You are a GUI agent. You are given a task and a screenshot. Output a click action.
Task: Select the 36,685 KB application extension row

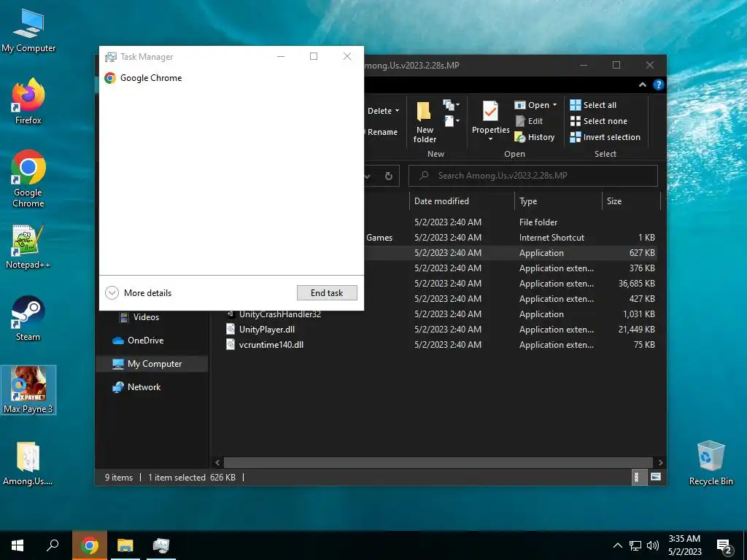coord(512,284)
